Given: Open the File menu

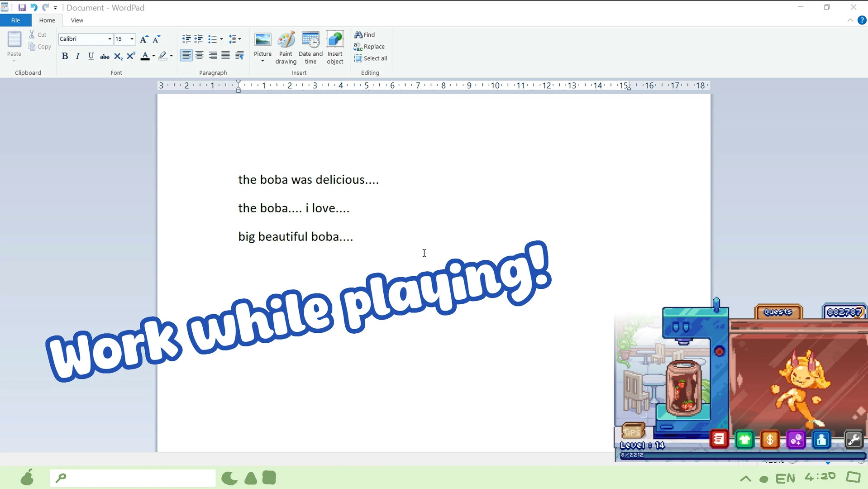Looking at the screenshot, I should pos(15,20).
